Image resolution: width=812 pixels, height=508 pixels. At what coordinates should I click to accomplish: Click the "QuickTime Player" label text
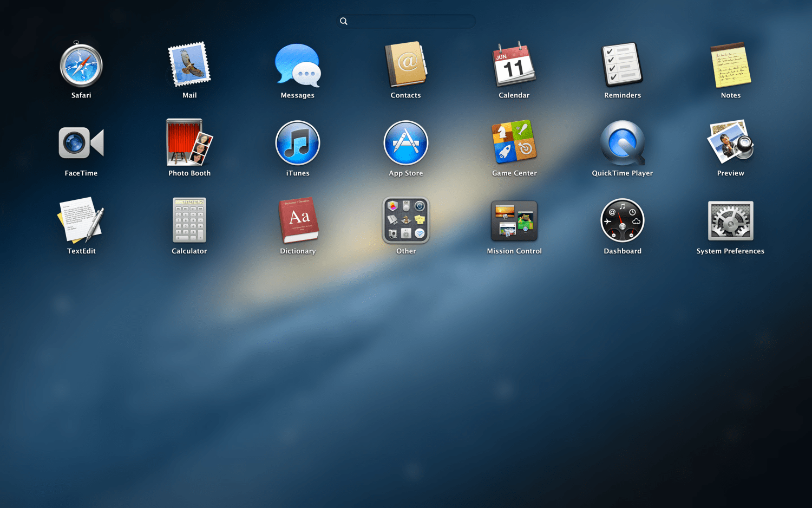(x=623, y=173)
